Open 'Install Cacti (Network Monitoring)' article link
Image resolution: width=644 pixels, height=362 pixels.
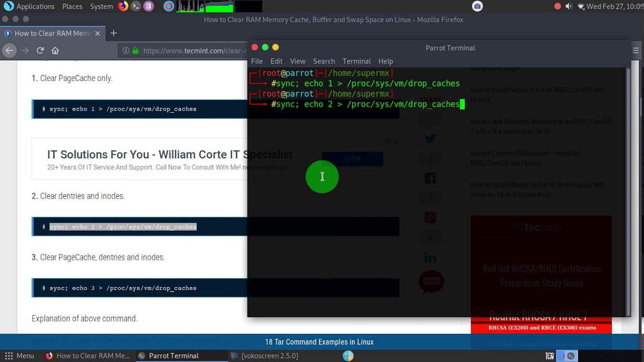(x=541, y=126)
